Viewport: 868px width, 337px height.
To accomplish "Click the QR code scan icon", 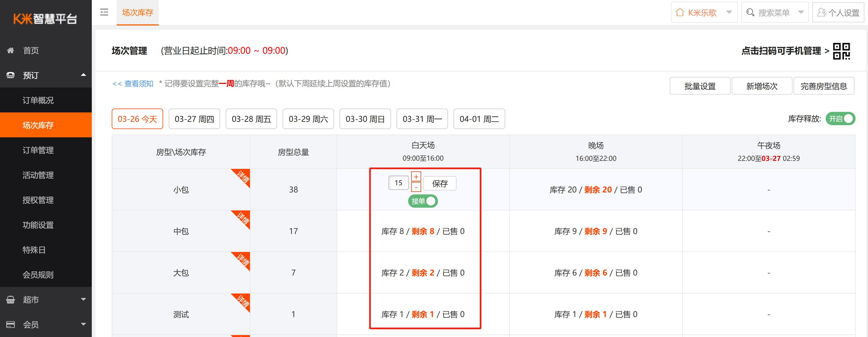I will tap(841, 51).
